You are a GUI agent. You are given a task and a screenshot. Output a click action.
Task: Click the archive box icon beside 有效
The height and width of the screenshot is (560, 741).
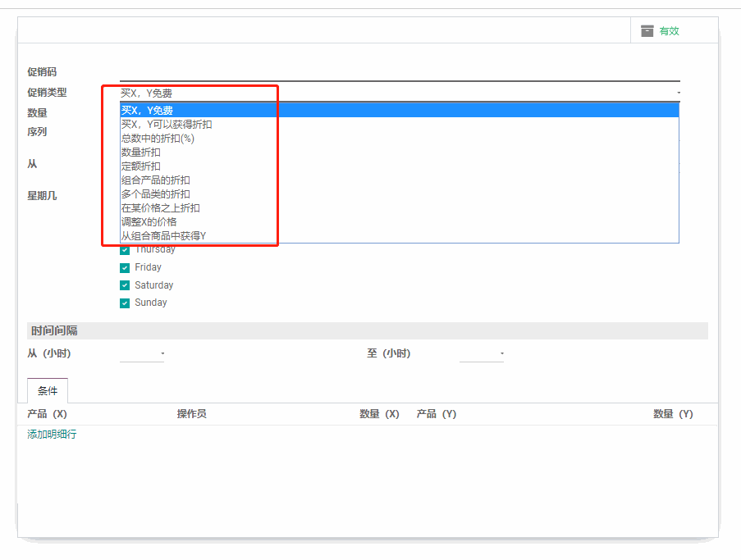(647, 31)
